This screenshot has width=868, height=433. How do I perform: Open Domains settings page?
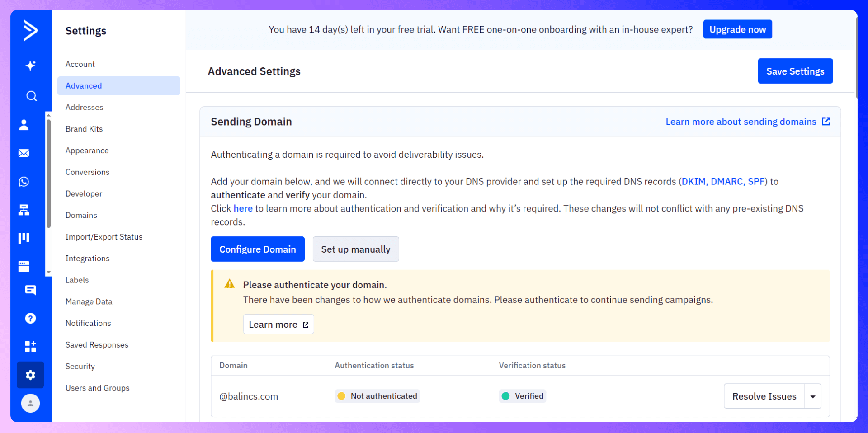pyautogui.click(x=81, y=215)
